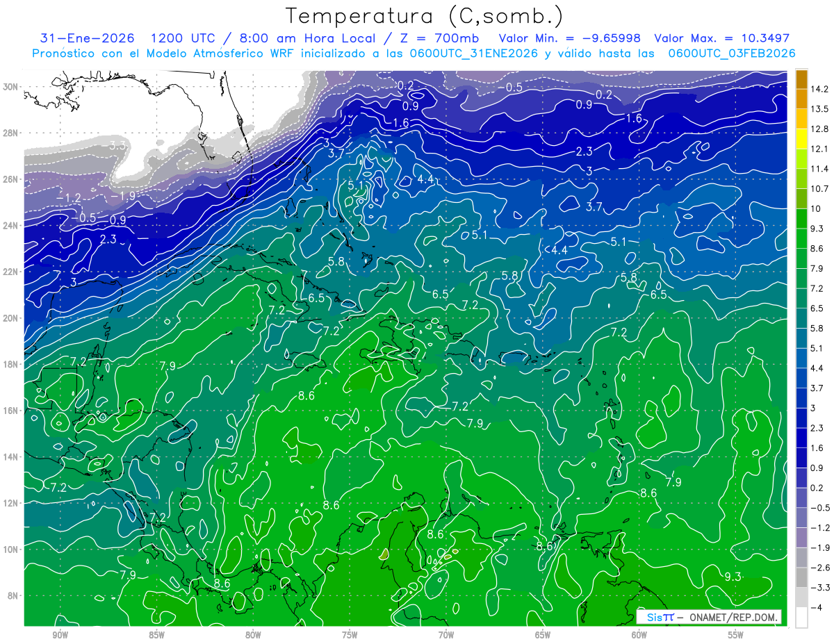Click the title 'Temperatura (C,somb.)'
Screen dimensions: 834x644
click(x=424, y=15)
